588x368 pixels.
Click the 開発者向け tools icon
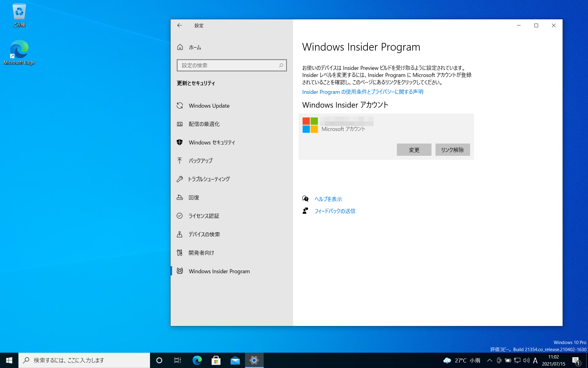pyautogui.click(x=180, y=253)
